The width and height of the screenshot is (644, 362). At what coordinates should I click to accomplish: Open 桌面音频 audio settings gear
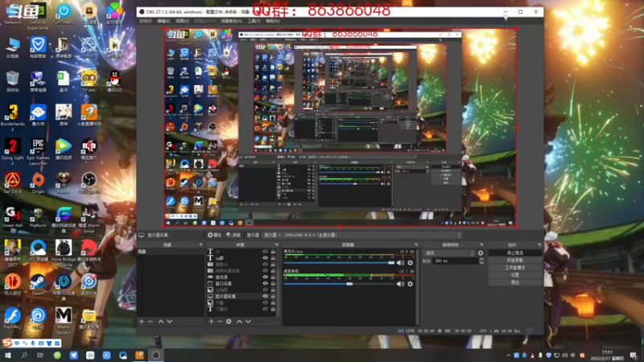coord(411,284)
